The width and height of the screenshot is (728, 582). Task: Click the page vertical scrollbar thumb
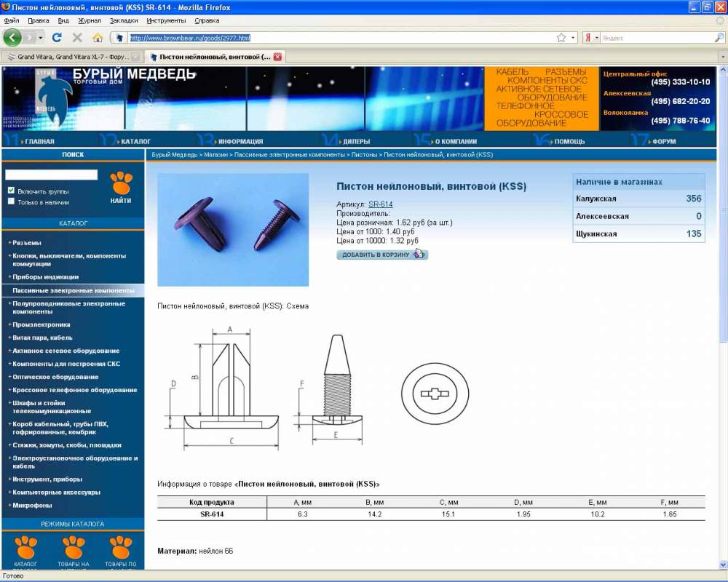coord(723,207)
